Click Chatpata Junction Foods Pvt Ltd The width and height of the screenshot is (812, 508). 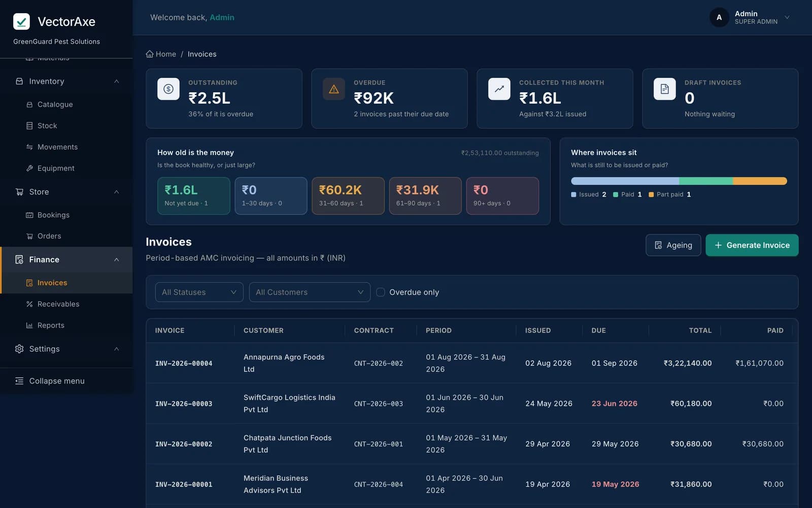(287, 444)
